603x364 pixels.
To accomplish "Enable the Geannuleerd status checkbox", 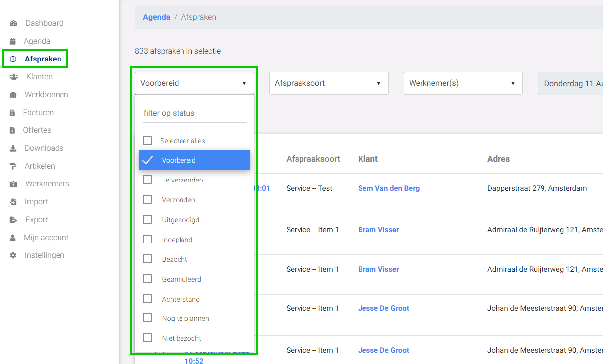I will click(x=147, y=279).
